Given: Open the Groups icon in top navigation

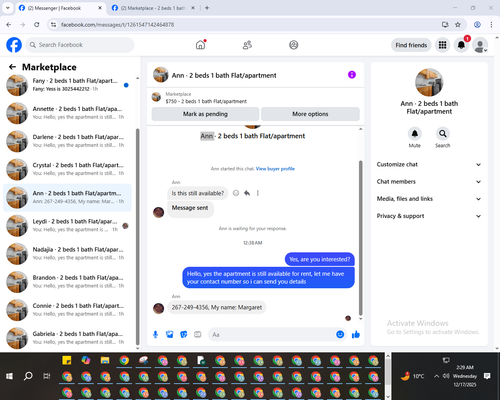Looking at the screenshot, I should pyautogui.click(x=294, y=45).
